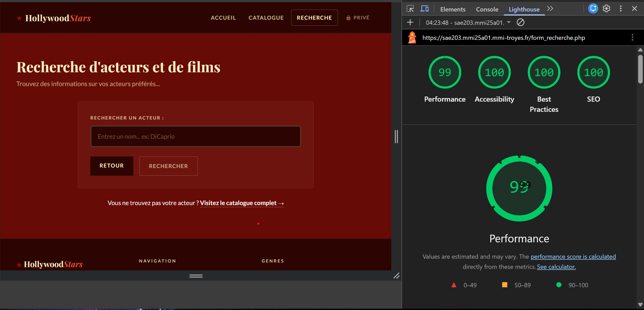
Task: Start a new Lighthouse report with plus
Action: (x=410, y=22)
